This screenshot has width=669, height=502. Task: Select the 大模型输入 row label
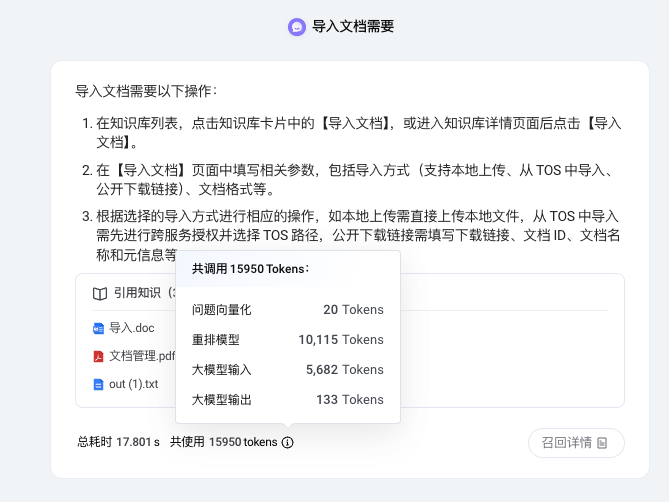click(x=221, y=370)
